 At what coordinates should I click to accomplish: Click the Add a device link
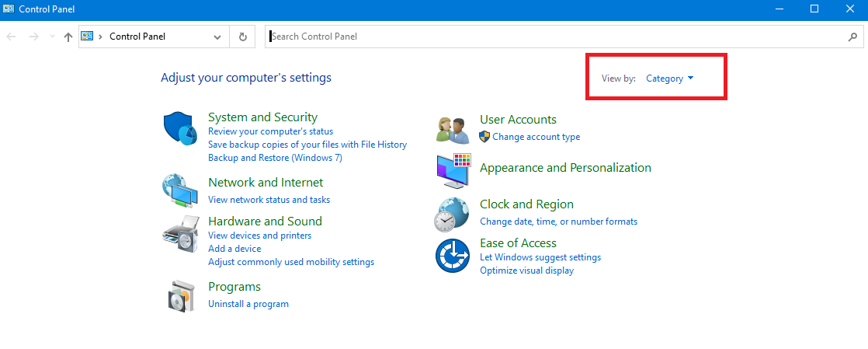coord(234,249)
